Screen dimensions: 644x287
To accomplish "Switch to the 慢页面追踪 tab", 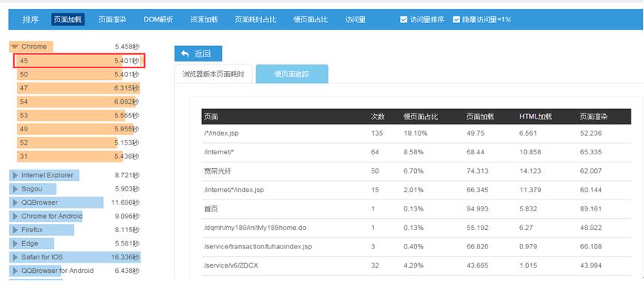I will [292, 74].
